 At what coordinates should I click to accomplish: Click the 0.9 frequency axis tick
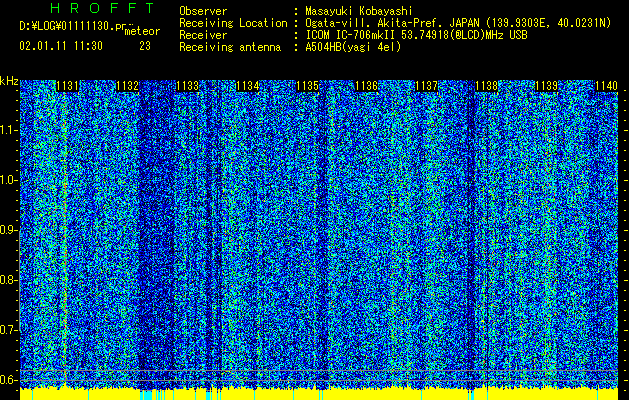pyautogui.click(x=9, y=230)
